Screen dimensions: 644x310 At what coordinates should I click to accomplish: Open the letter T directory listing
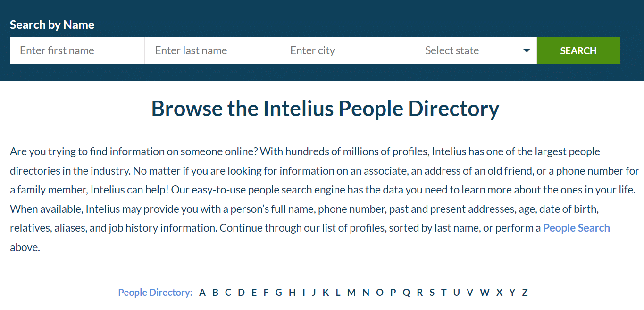(x=443, y=293)
